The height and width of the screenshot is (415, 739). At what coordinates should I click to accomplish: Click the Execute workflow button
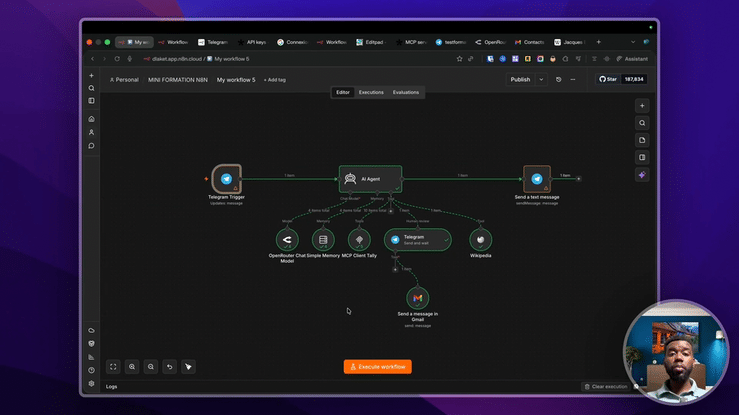pos(378,366)
